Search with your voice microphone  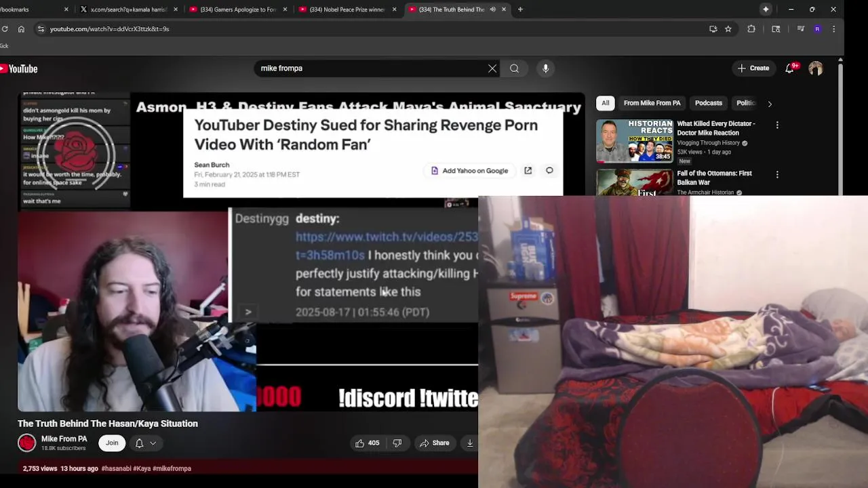pyautogui.click(x=545, y=68)
